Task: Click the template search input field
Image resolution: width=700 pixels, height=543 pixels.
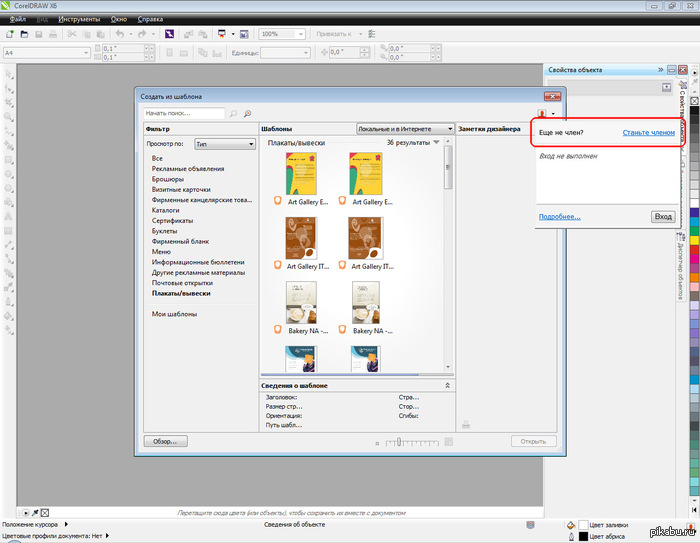Action: pos(184,113)
